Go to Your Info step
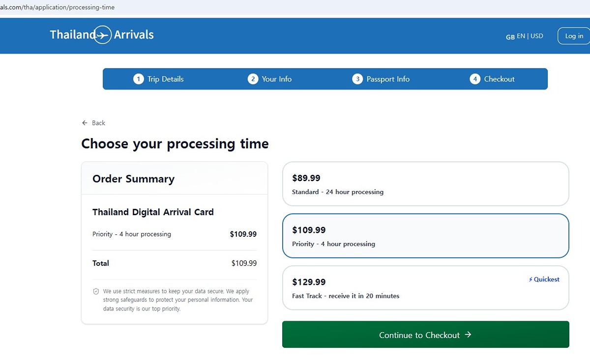This screenshot has width=590, height=364. click(276, 79)
